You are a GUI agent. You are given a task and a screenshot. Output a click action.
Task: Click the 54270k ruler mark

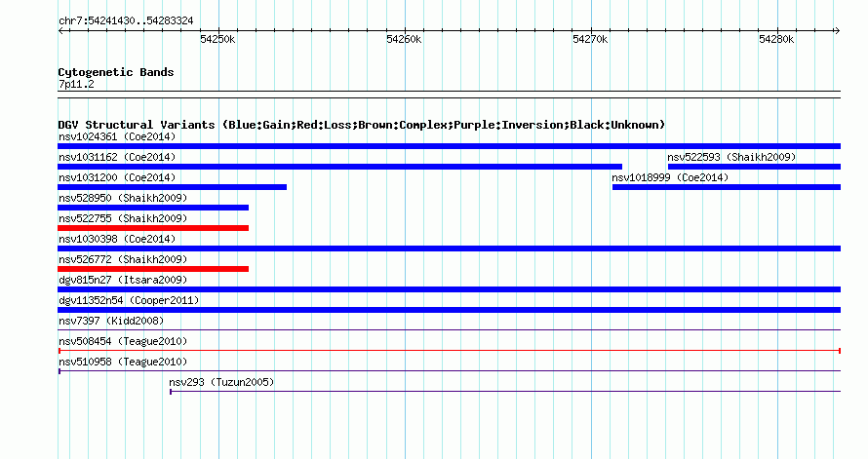point(590,39)
